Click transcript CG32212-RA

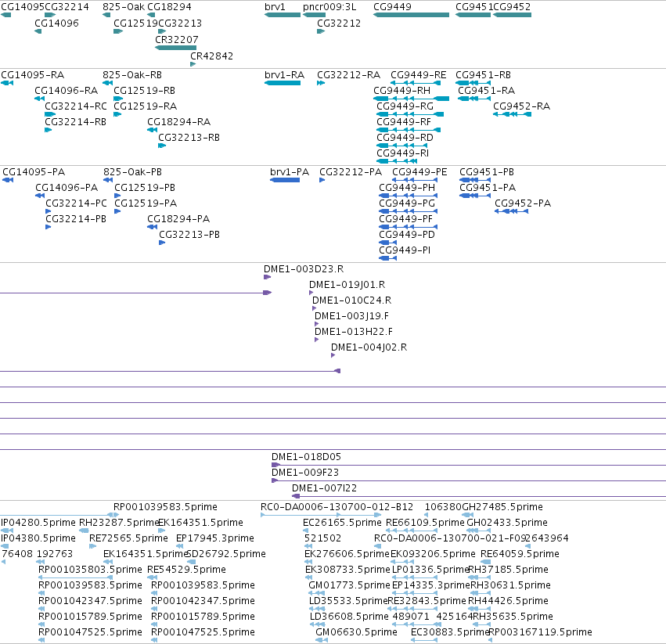point(348,75)
